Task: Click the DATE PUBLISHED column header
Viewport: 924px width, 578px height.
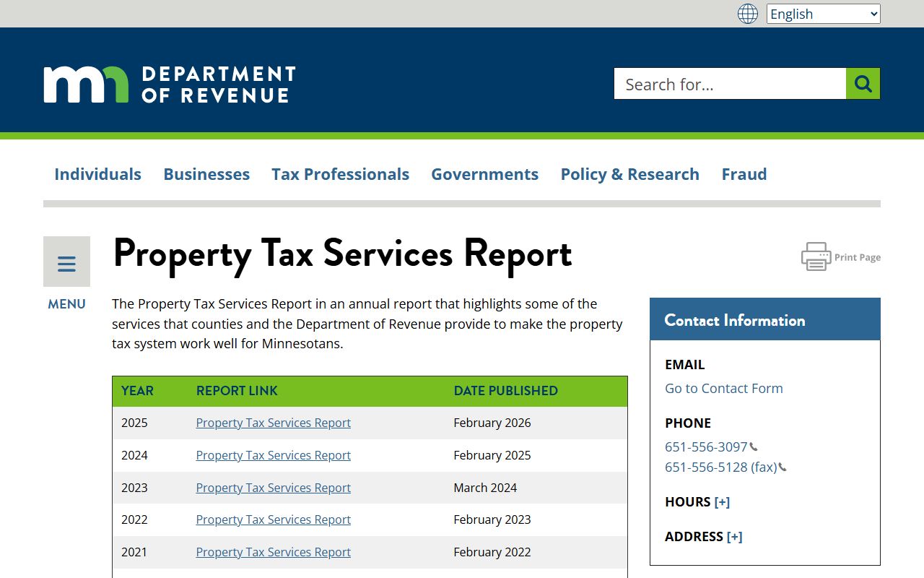Action: coord(505,391)
